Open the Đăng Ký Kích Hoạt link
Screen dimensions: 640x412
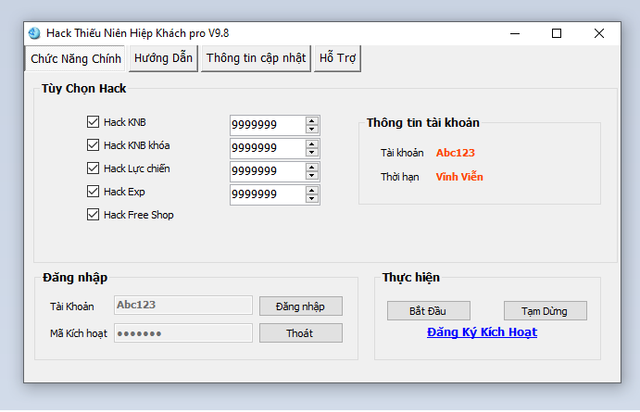482,332
